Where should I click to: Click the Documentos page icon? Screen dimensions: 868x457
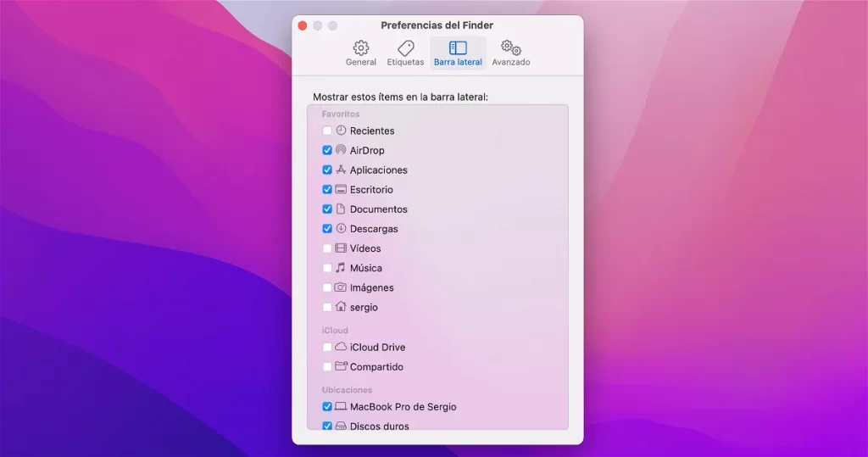pos(341,209)
